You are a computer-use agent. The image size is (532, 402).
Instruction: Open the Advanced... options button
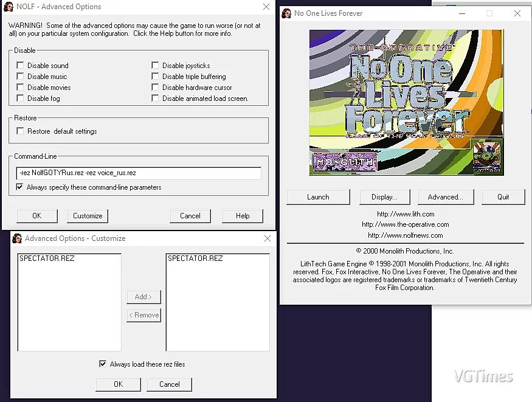(x=446, y=197)
